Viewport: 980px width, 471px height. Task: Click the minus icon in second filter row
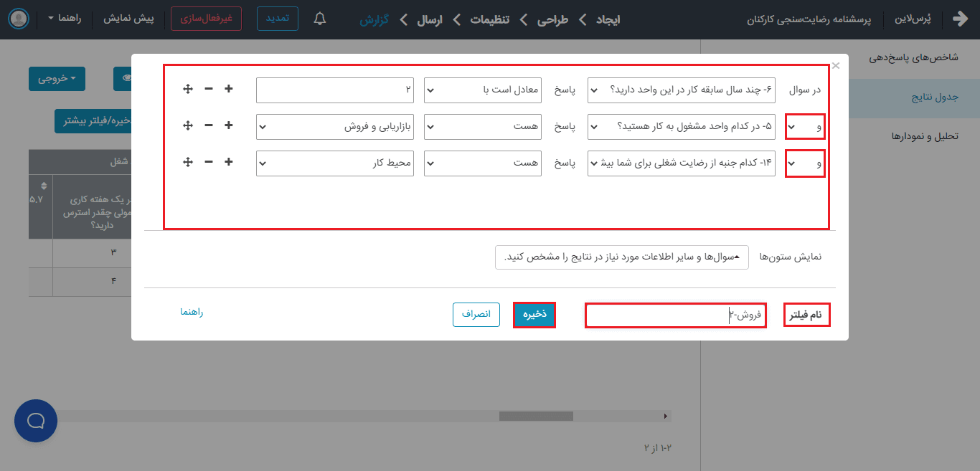click(x=209, y=125)
